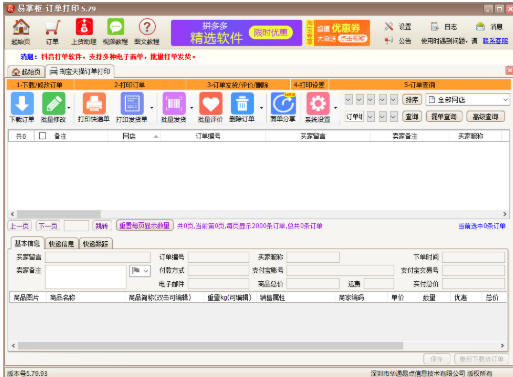Click the order list horizontal scrollbar thumb
513x377 pixels.
tap(59, 214)
